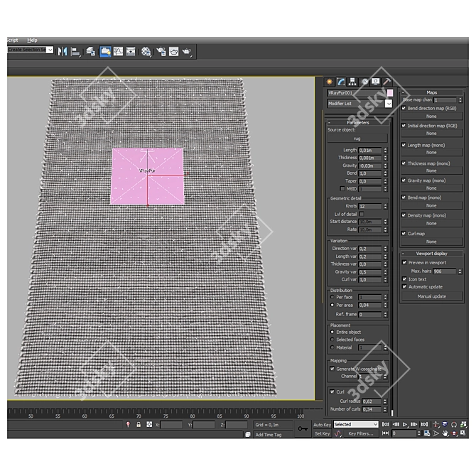Click the Manual update button
The image size is (476, 476).
coord(431,296)
